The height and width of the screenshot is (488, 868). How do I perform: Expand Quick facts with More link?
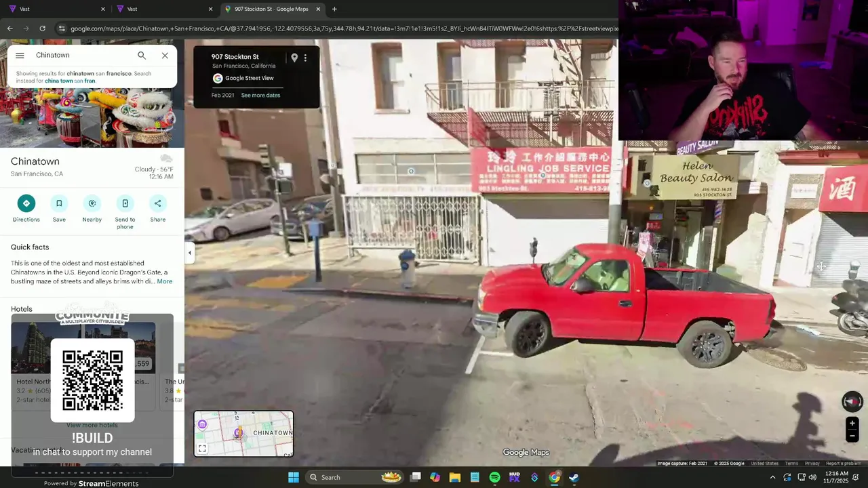click(x=165, y=281)
